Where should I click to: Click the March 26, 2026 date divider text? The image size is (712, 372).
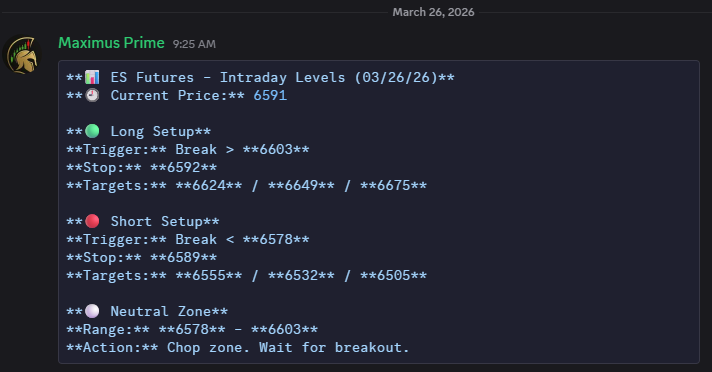coord(433,12)
